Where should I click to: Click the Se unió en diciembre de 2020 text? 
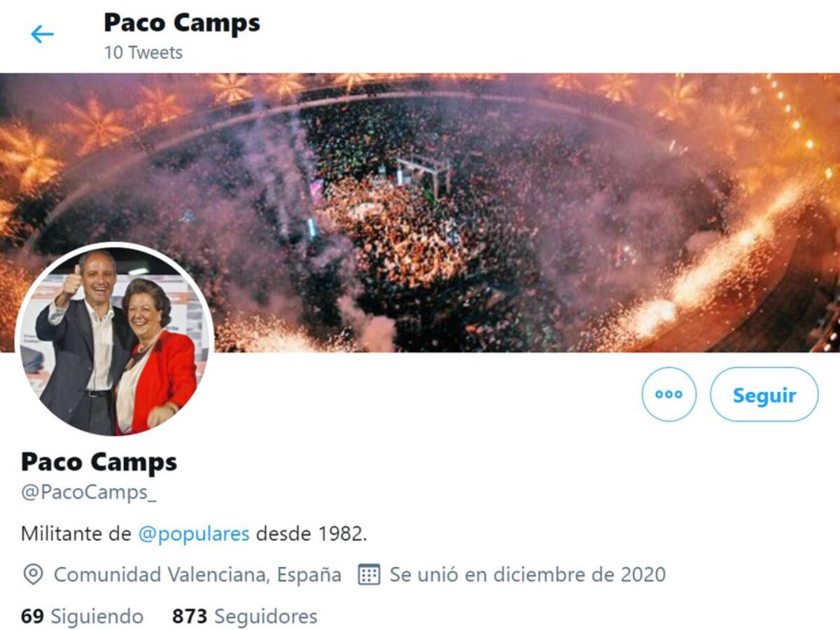[x=528, y=575]
